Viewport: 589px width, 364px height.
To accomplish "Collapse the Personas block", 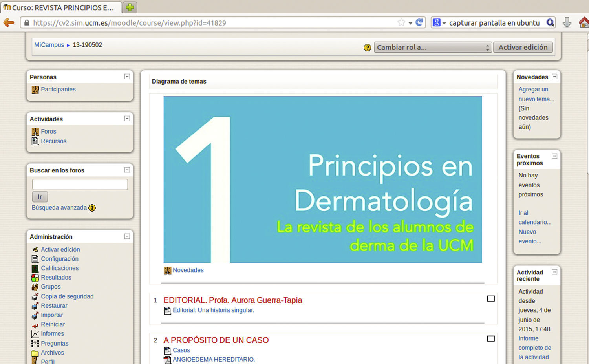I will tap(127, 77).
